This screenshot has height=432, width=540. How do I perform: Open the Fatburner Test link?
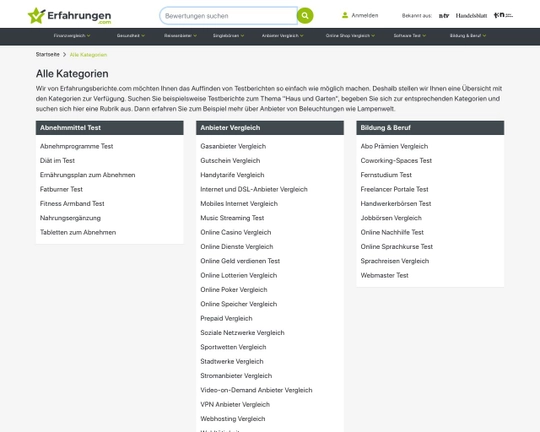61,189
